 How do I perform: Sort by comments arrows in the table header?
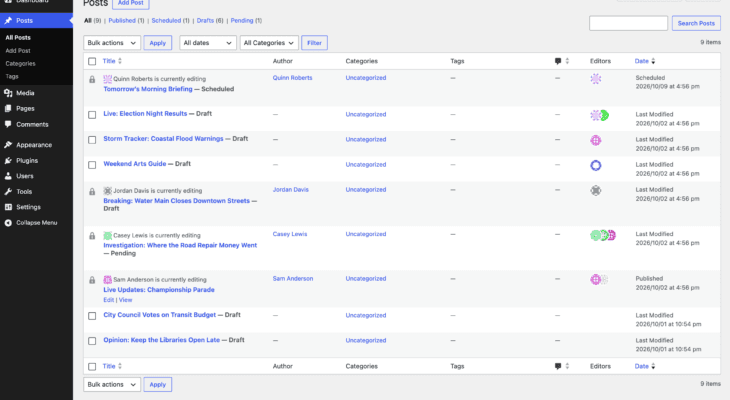[567, 61]
